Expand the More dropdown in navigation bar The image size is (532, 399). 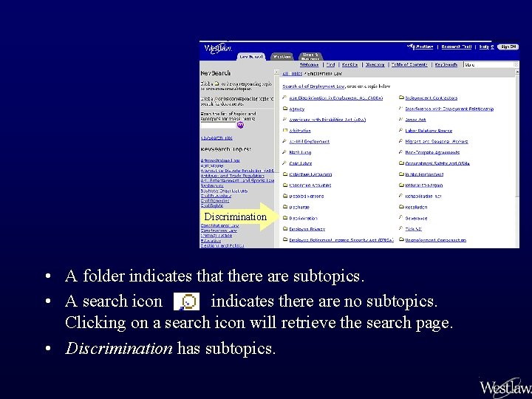(x=491, y=64)
